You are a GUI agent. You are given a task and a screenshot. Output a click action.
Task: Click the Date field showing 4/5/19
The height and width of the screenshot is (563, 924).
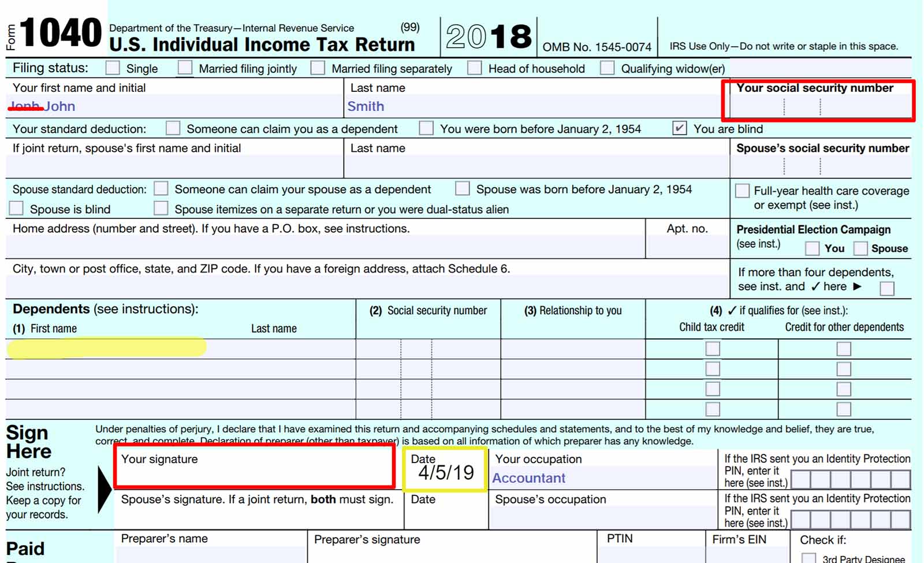[x=445, y=469]
